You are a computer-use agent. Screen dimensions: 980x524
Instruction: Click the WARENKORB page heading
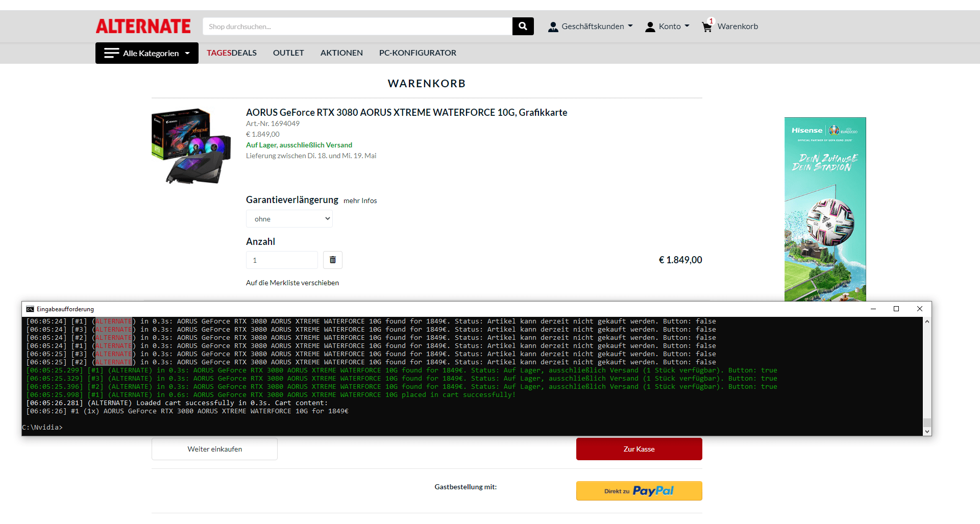(427, 84)
